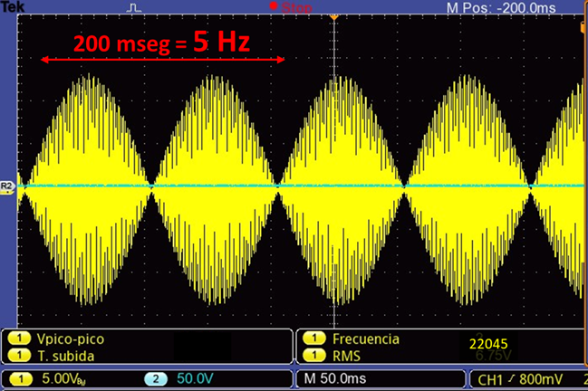The width and height of the screenshot is (588, 391).
Task: Click the rising edge trigger slope icon
Action: [x=511, y=379]
